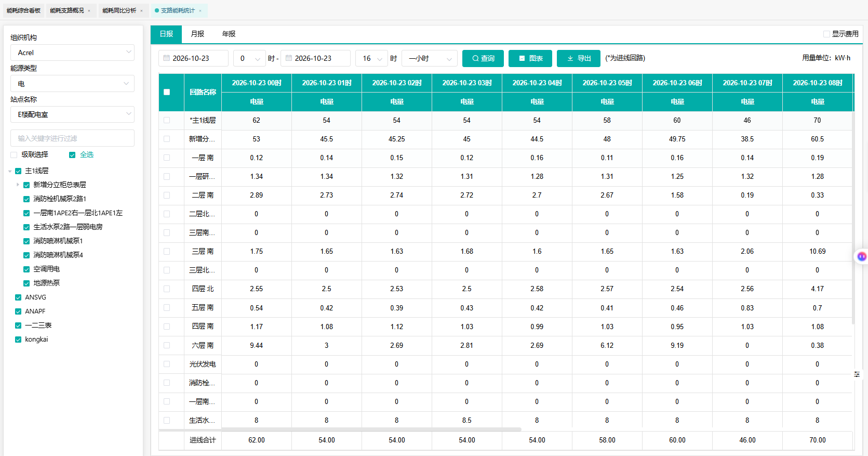
Task: Close the 支路能耗统计 tab
Action: tap(200, 10)
